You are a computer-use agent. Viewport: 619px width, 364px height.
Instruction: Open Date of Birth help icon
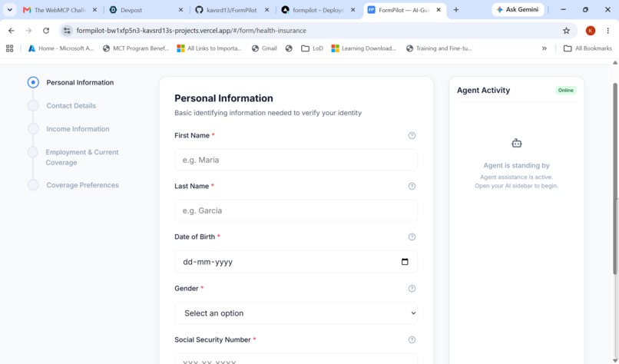[412, 237]
